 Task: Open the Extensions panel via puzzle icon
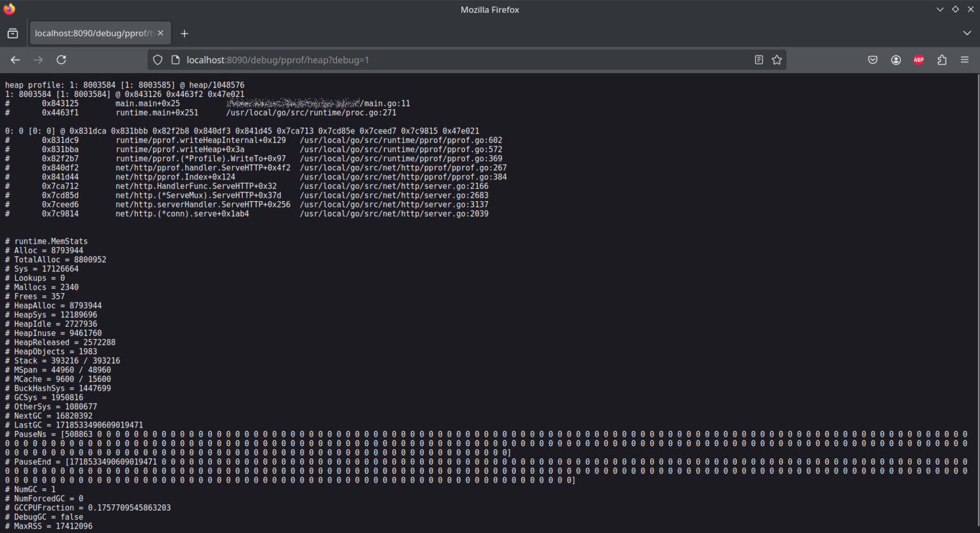942,59
